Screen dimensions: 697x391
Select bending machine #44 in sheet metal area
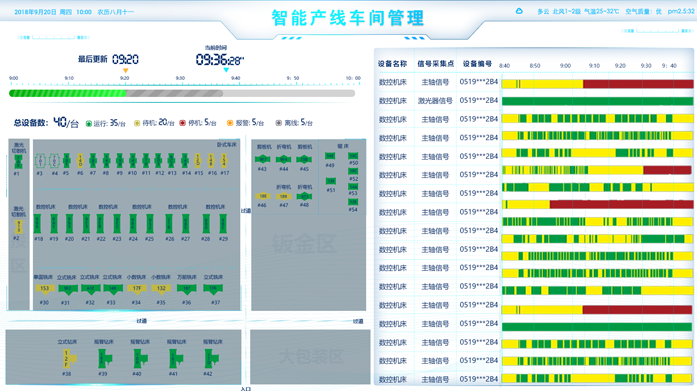pyautogui.click(x=283, y=159)
